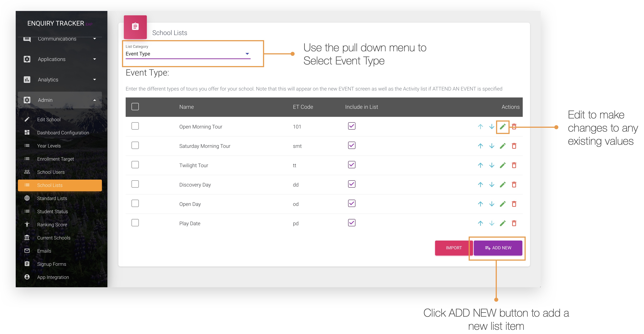Move Twilight Tour up in the list

pyautogui.click(x=480, y=165)
